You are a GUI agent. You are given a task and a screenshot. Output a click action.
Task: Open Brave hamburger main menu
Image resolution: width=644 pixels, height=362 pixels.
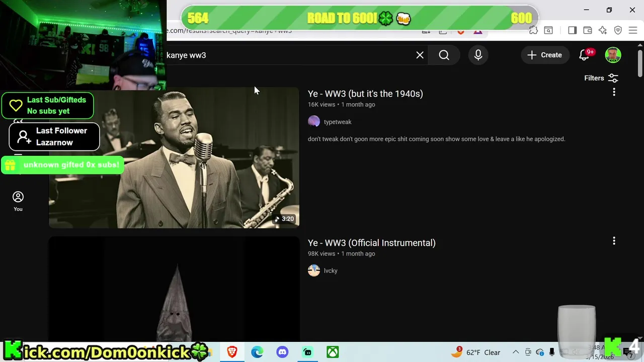(633, 31)
